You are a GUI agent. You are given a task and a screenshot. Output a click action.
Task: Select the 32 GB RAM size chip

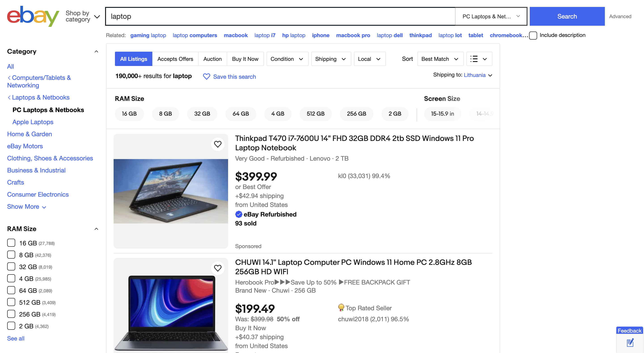tap(202, 114)
